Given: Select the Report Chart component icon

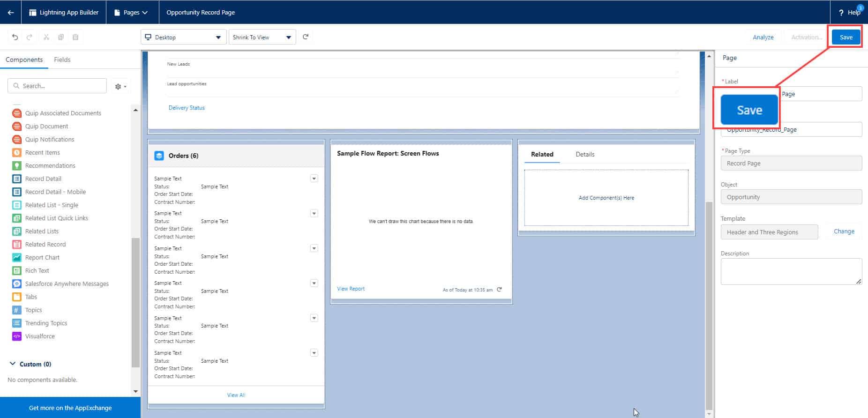Looking at the screenshot, I should point(17,257).
